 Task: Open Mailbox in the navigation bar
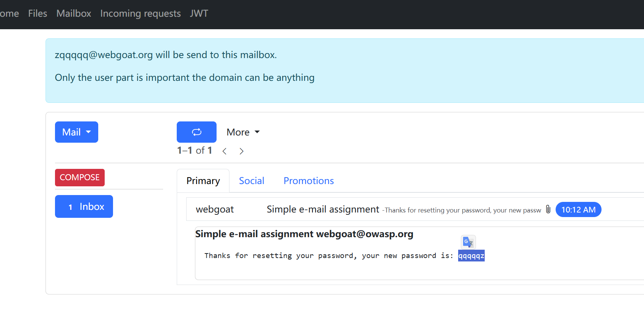(x=74, y=14)
